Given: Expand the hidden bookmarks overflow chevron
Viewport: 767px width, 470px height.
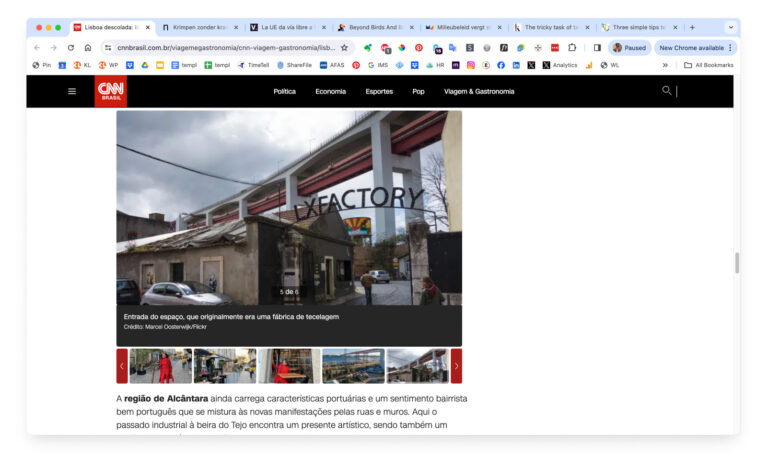Looking at the screenshot, I should tap(665, 65).
